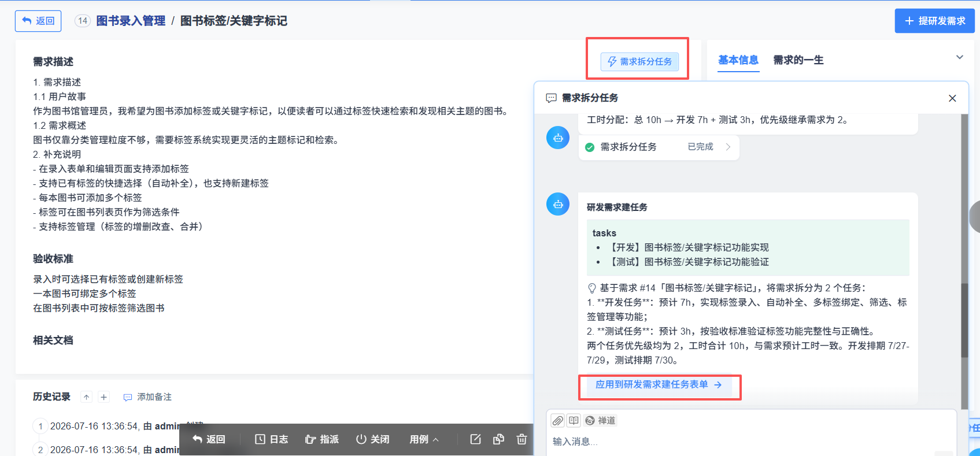Click the story ID badge 14

tap(83, 21)
